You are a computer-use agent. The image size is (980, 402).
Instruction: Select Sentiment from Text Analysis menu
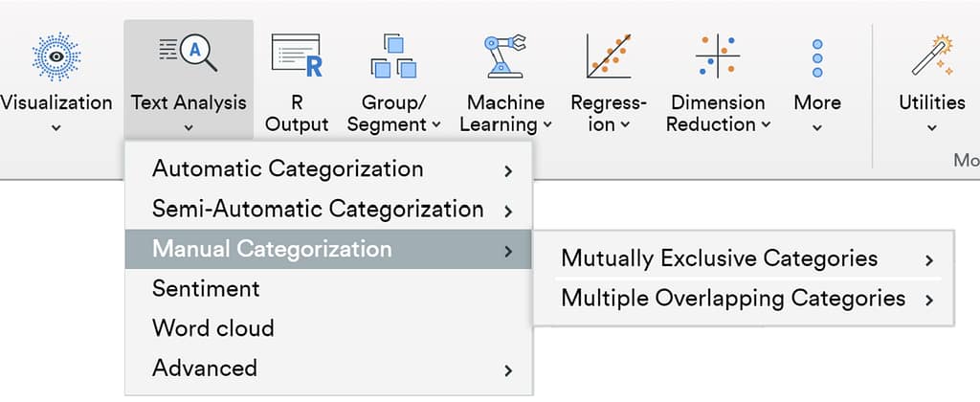tap(206, 288)
